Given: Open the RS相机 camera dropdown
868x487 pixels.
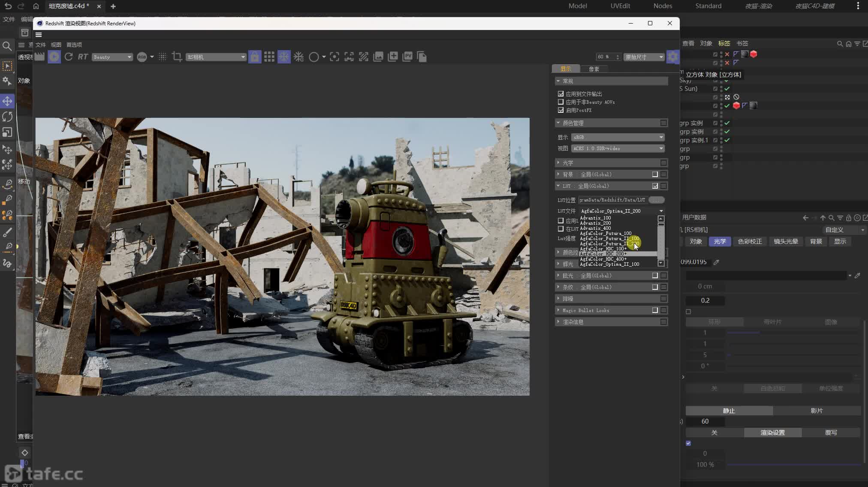Looking at the screenshot, I should 216,57.
